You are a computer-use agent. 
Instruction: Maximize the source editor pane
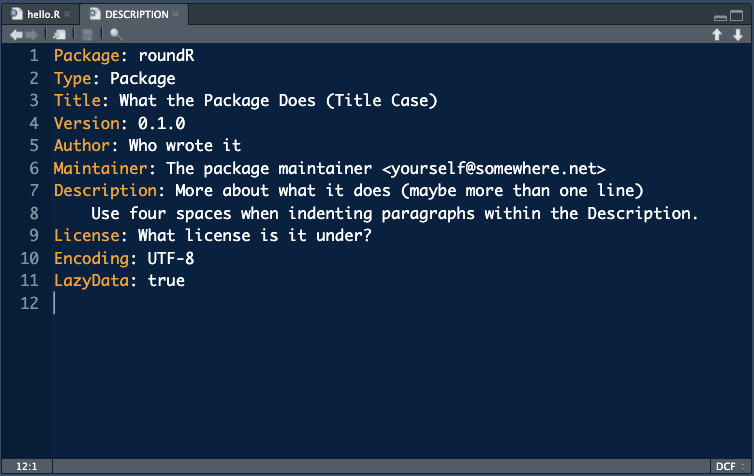pyautogui.click(x=737, y=16)
